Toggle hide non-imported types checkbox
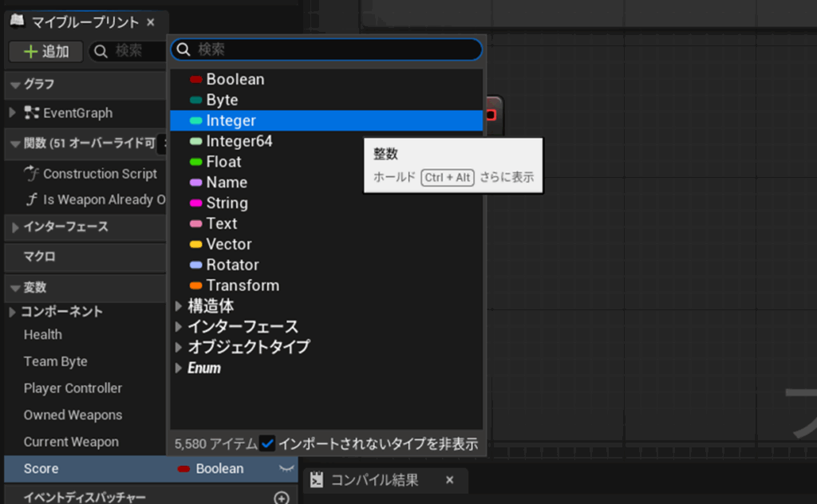Screen dimensions: 817x504 click(267, 443)
